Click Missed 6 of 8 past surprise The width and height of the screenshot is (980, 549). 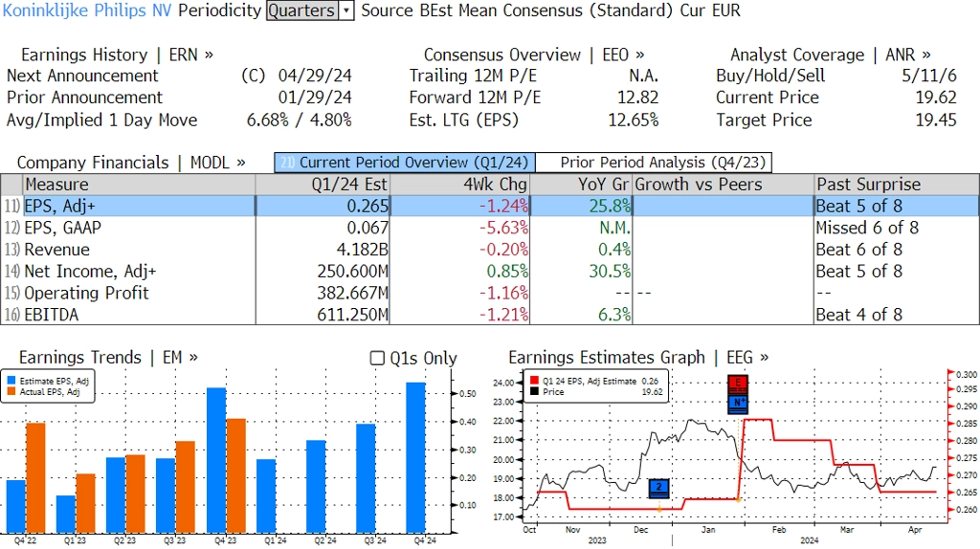[x=867, y=228]
